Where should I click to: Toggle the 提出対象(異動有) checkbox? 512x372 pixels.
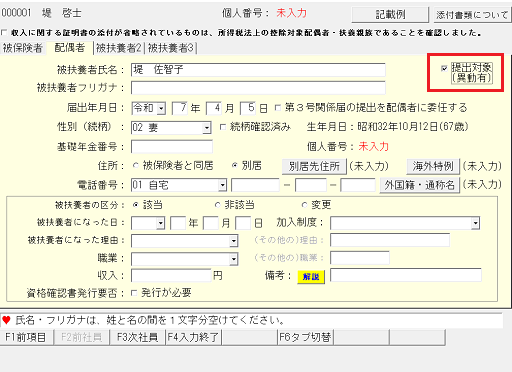[x=444, y=68]
